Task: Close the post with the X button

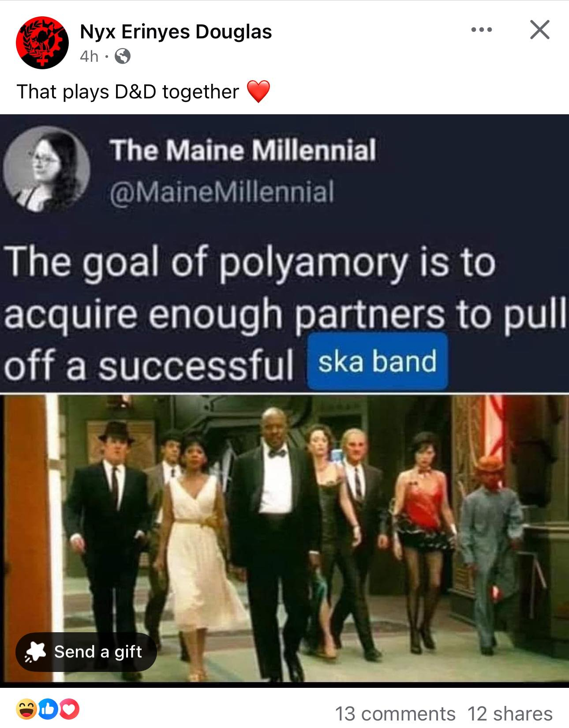Action: pyautogui.click(x=539, y=30)
